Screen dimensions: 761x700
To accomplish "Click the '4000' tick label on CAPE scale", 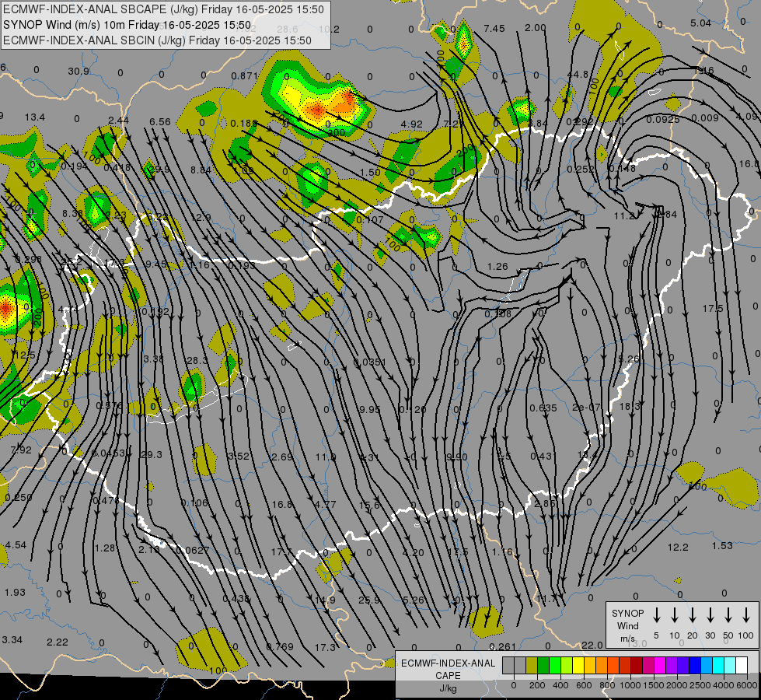I will (x=724, y=685).
